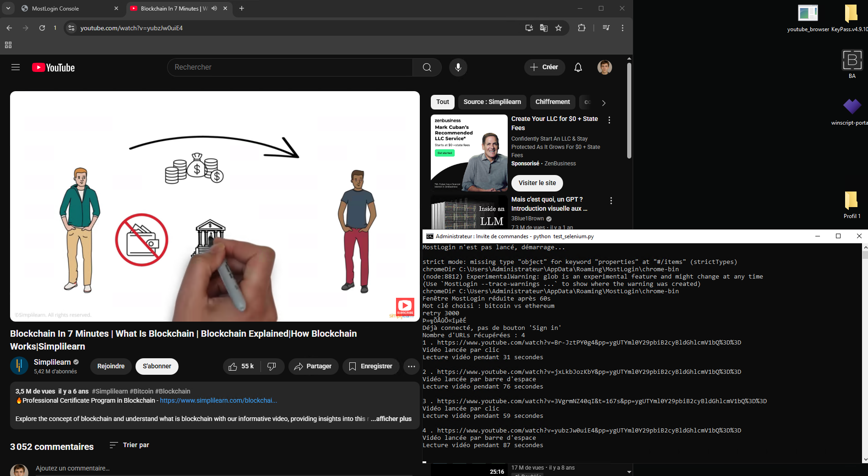Click Visiter le site button
This screenshot has width=868, height=476.
point(537,183)
